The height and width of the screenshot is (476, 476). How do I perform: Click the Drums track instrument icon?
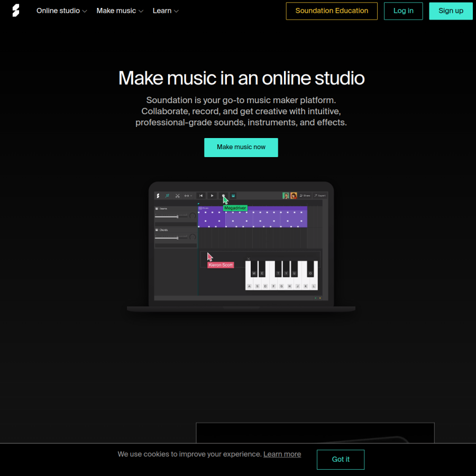[157, 208]
